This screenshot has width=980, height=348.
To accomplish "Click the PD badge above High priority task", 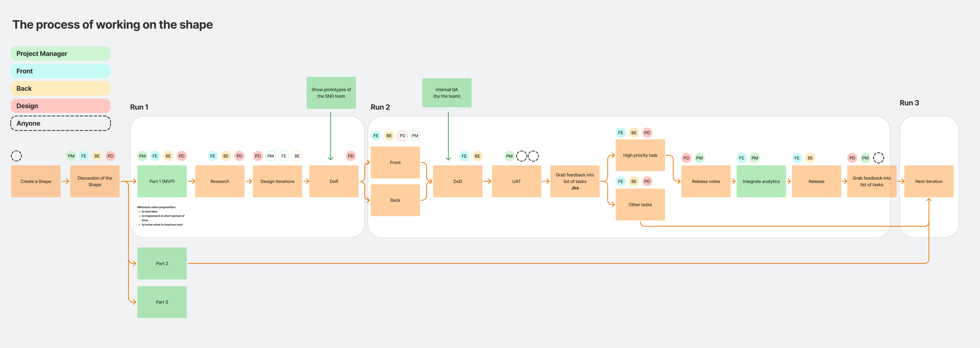I will [647, 133].
